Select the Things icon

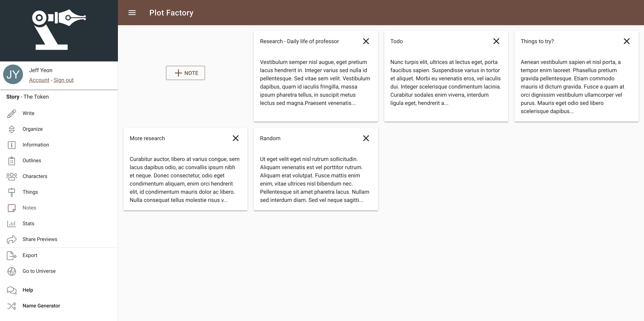click(x=11, y=192)
